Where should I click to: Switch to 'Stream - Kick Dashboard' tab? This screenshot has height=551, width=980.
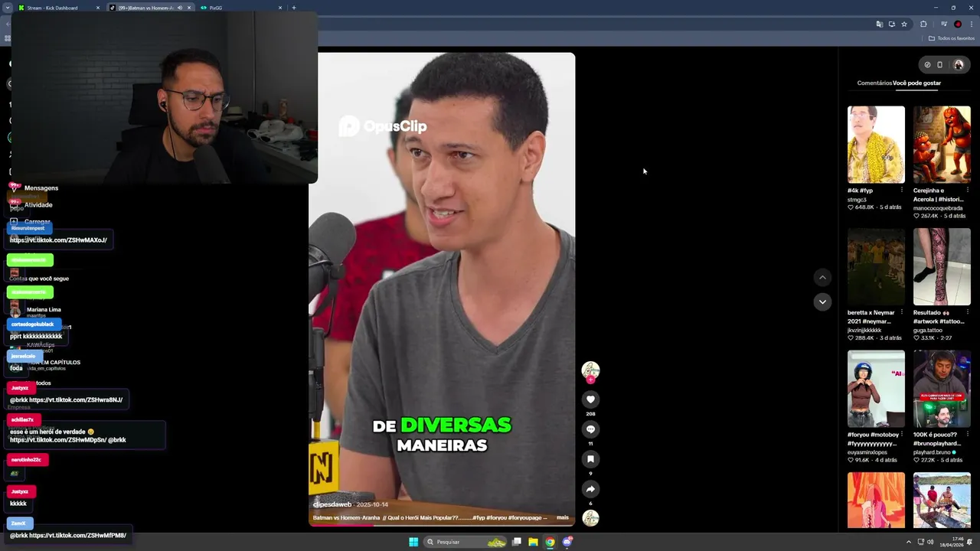coord(58,8)
